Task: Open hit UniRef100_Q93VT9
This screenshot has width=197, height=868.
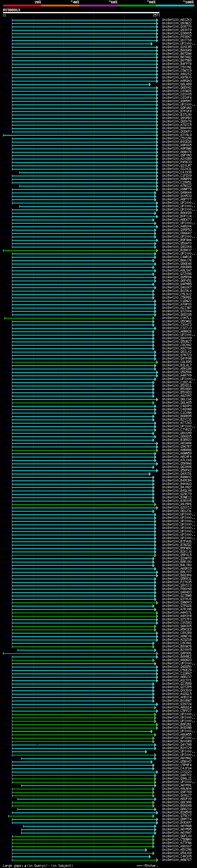Action: pyautogui.click(x=177, y=30)
